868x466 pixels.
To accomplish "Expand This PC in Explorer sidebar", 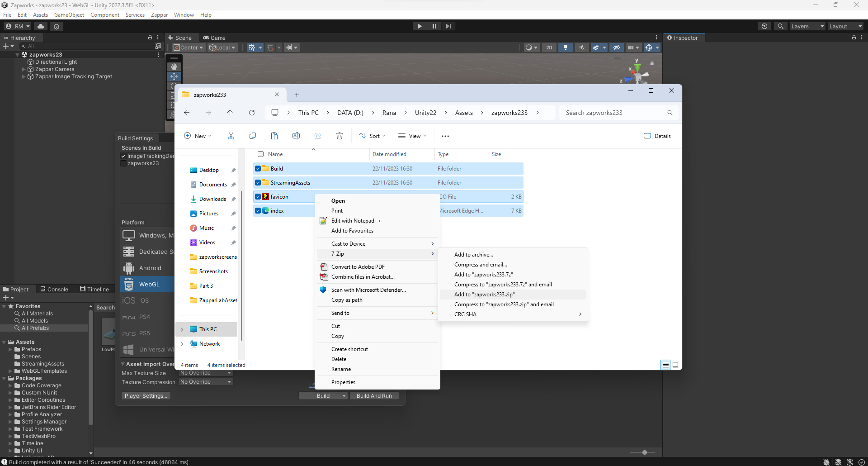I will pyautogui.click(x=182, y=329).
